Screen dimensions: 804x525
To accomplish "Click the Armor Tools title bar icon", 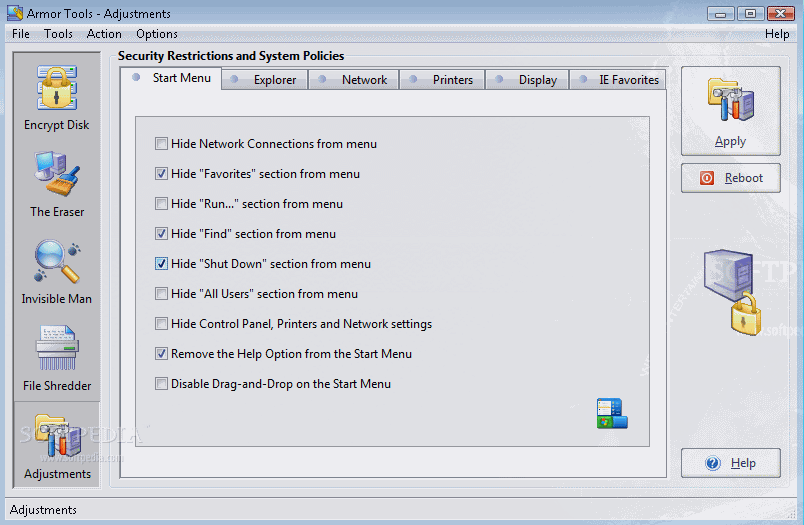I will point(15,13).
